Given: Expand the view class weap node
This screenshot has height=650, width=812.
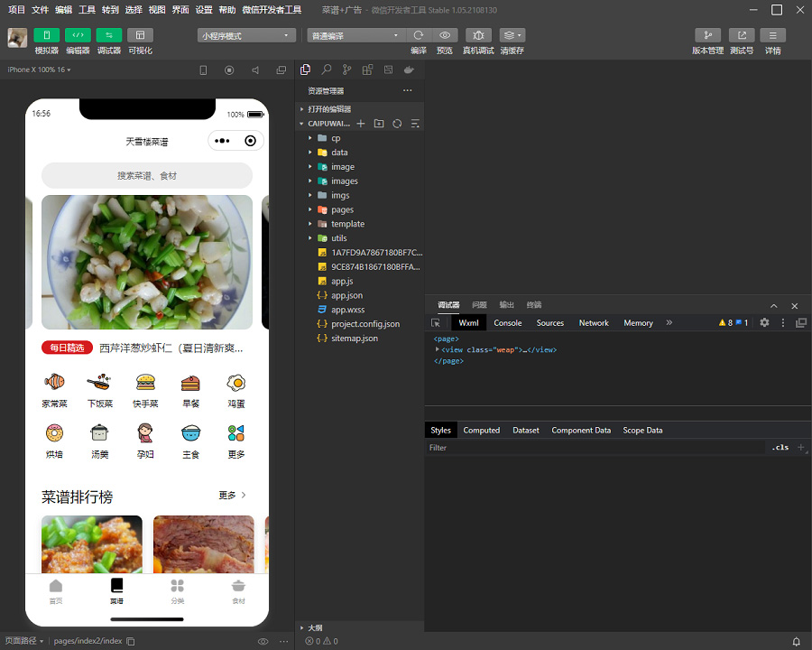Looking at the screenshot, I should 438,349.
